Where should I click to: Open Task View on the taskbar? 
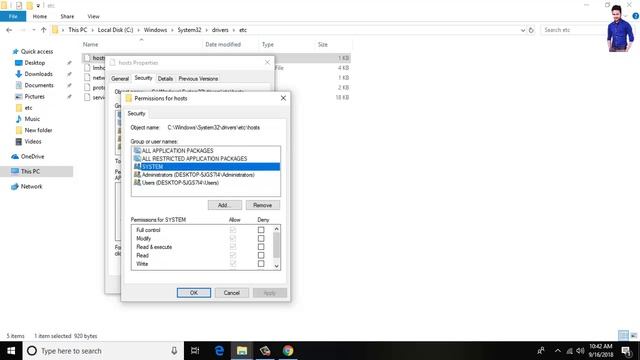pos(195,351)
